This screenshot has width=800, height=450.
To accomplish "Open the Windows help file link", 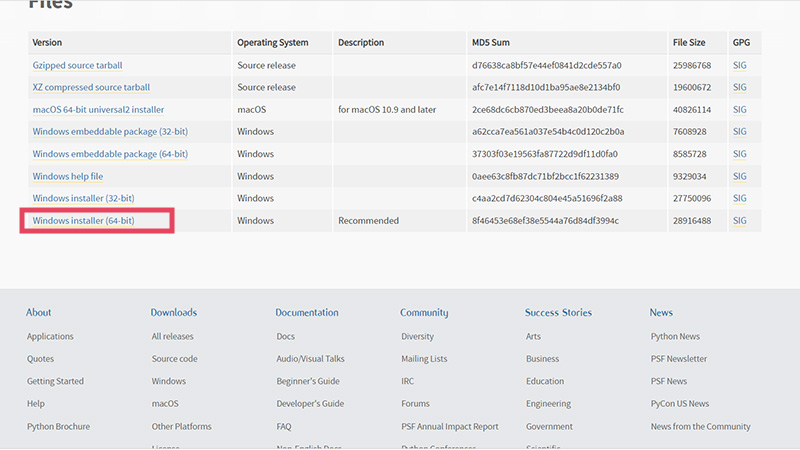I will pos(68,176).
